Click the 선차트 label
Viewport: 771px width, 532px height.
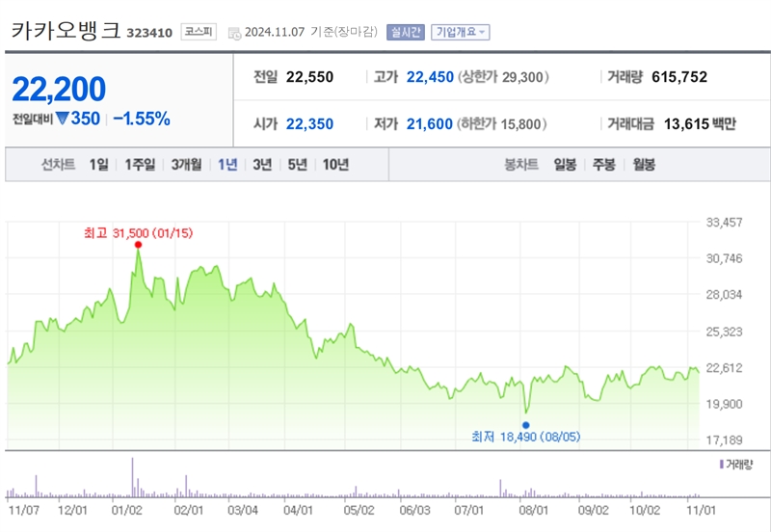point(58,164)
